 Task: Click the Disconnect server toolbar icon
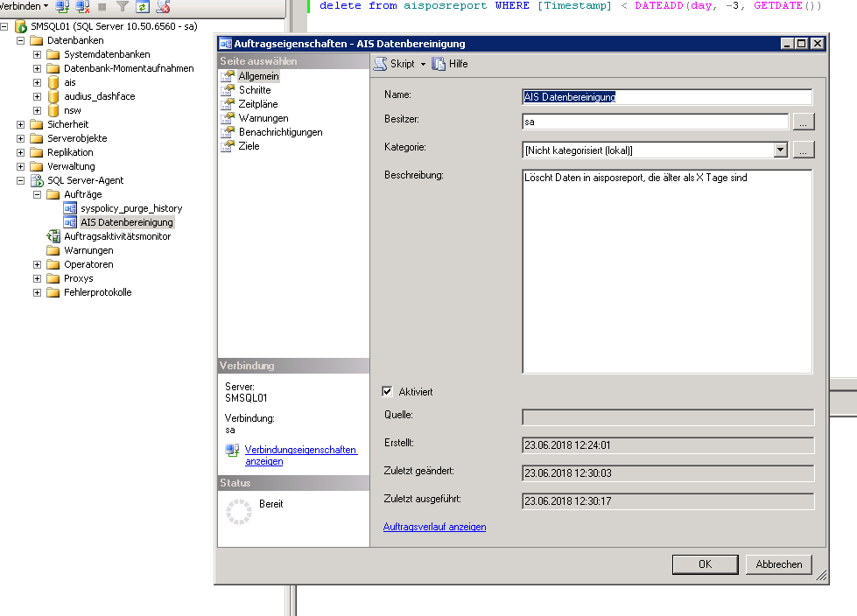coord(82,6)
